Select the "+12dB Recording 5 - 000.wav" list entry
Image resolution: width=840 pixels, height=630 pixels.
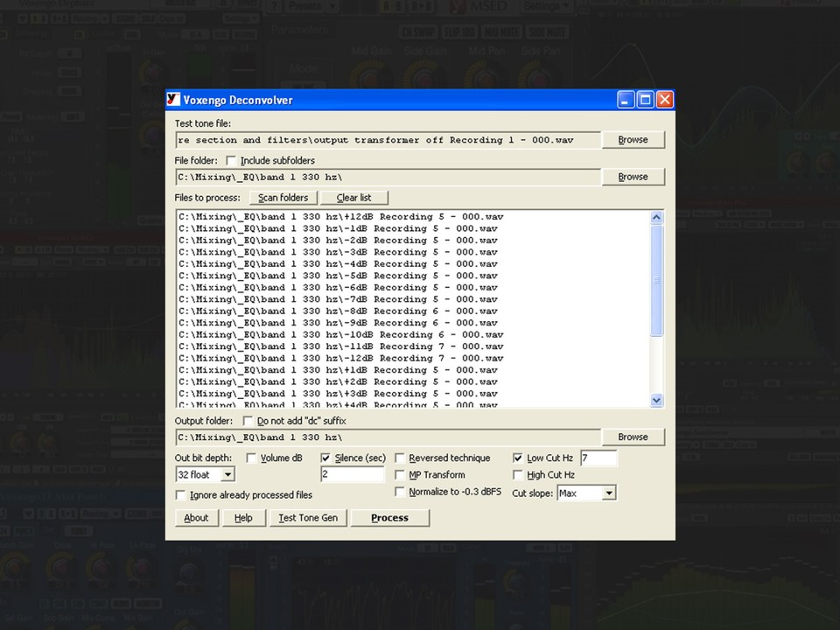pyautogui.click(x=340, y=217)
